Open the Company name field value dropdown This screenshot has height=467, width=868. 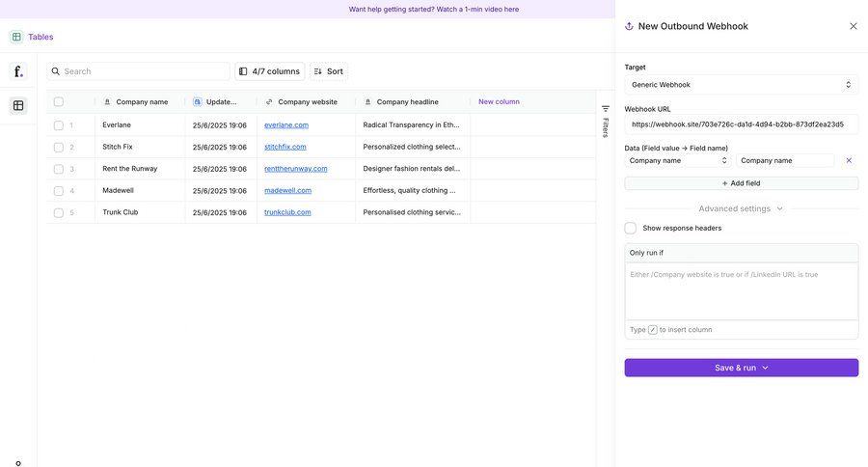pos(678,161)
